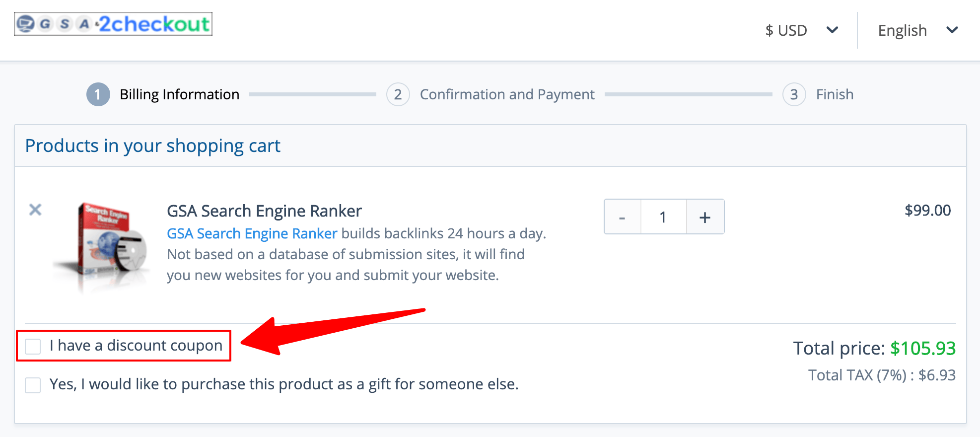Click the quantity input field
The image size is (980, 437).
click(663, 217)
